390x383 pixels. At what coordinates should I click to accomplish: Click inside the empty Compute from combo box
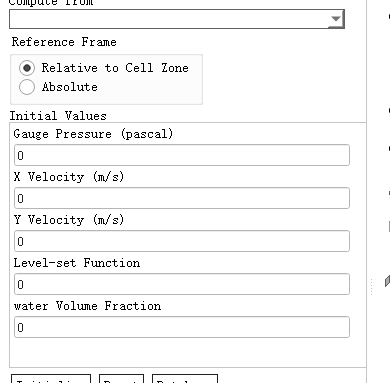pos(177,19)
